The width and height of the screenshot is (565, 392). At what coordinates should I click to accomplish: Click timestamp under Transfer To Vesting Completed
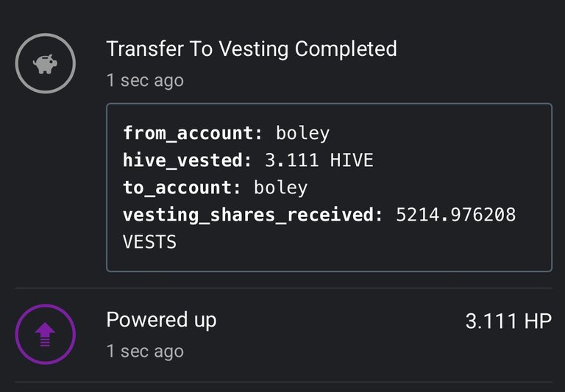[145, 80]
